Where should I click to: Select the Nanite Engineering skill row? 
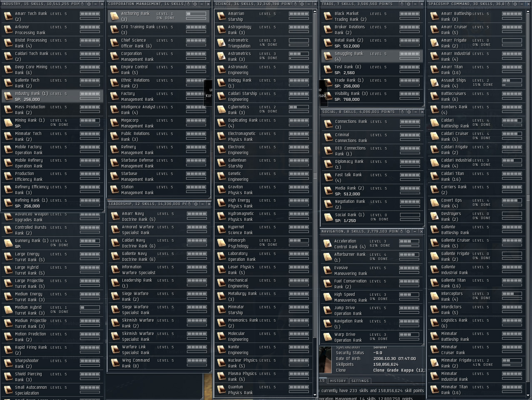coord(264,350)
